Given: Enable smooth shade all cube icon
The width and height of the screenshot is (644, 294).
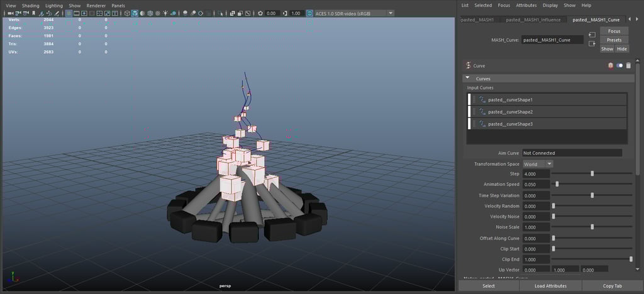Looking at the screenshot, I should point(135,13).
